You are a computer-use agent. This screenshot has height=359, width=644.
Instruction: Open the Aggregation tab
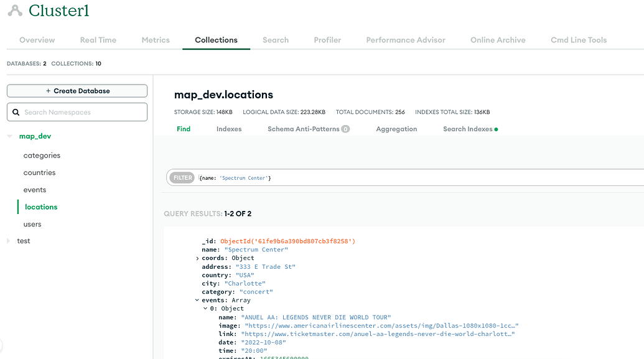pos(396,129)
